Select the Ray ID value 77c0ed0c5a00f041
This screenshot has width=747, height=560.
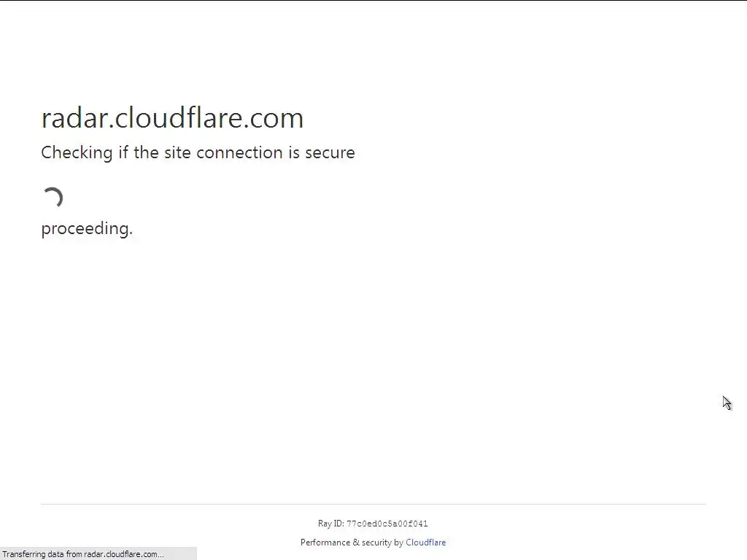click(x=387, y=524)
